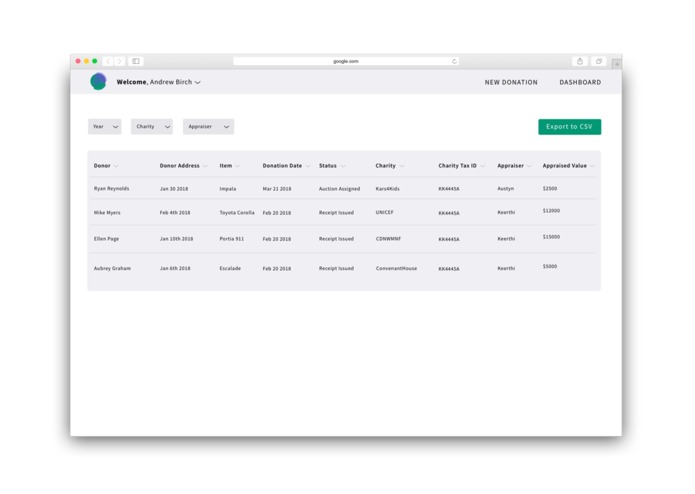Click the google.com address bar

click(346, 61)
